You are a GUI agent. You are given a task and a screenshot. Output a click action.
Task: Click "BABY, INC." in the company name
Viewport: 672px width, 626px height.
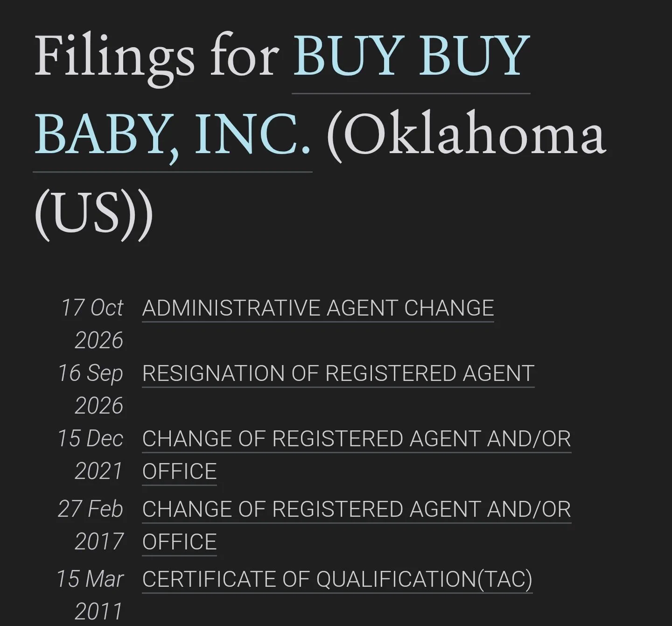[172, 135]
